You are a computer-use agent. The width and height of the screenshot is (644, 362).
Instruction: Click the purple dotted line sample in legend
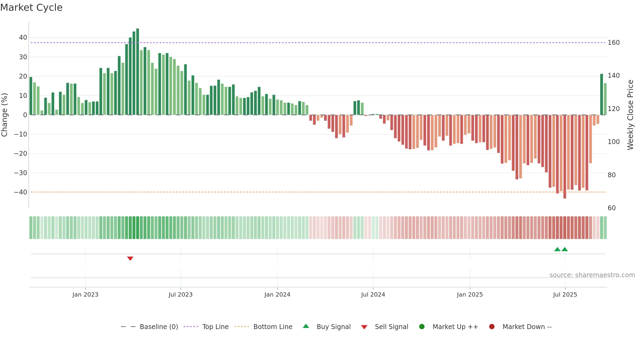click(191, 327)
